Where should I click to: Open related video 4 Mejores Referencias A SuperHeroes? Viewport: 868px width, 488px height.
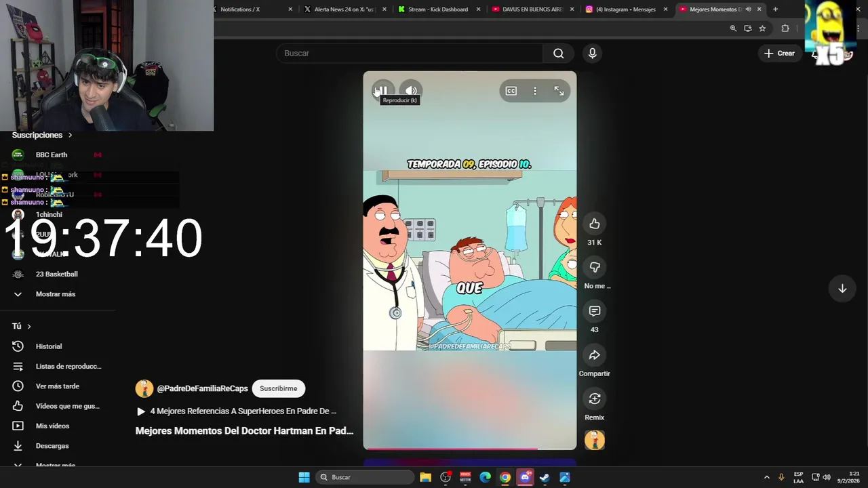[237, 411]
